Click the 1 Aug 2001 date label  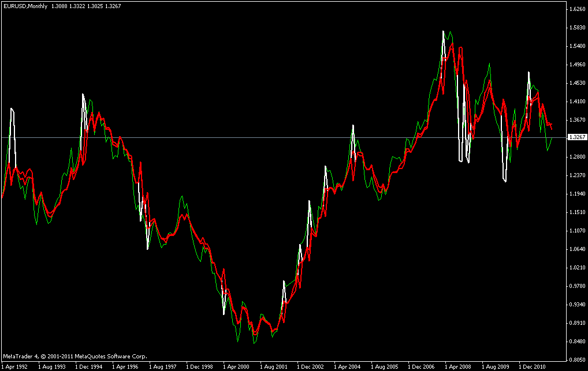pos(274,366)
